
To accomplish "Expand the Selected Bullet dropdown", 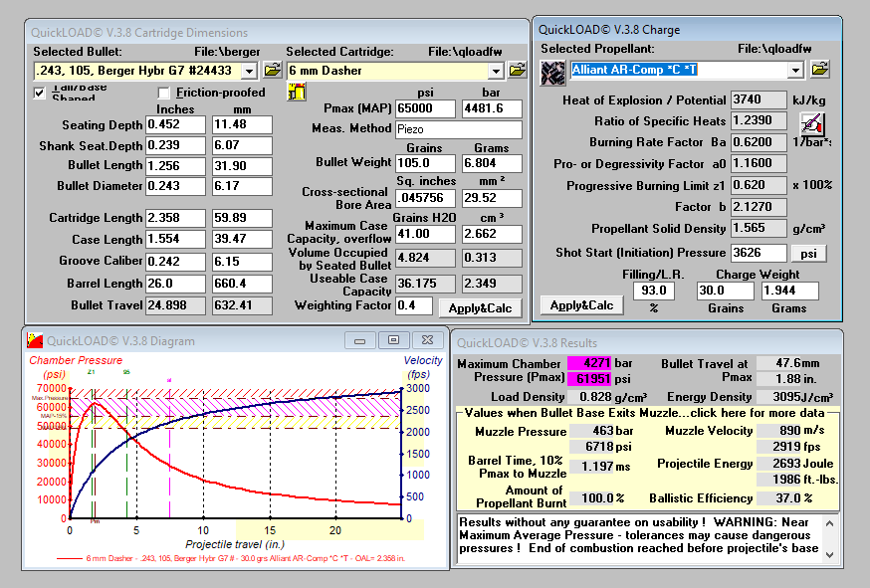I will (x=249, y=71).
